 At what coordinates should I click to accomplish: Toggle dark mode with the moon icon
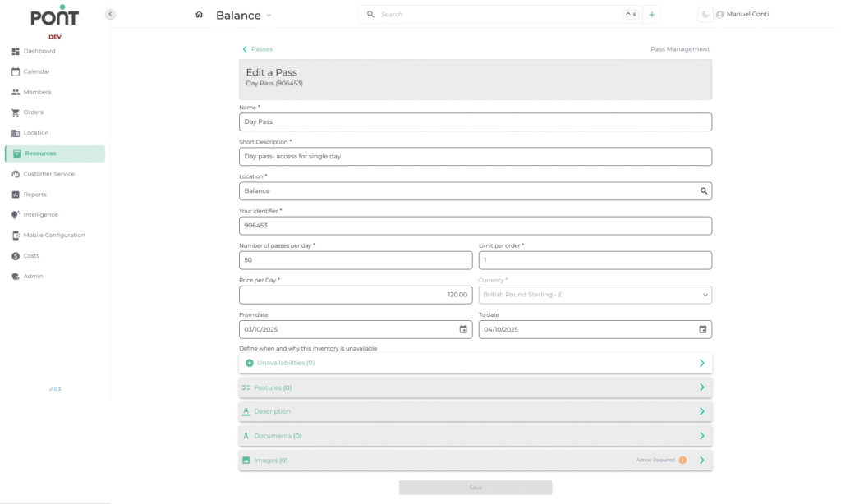point(705,15)
